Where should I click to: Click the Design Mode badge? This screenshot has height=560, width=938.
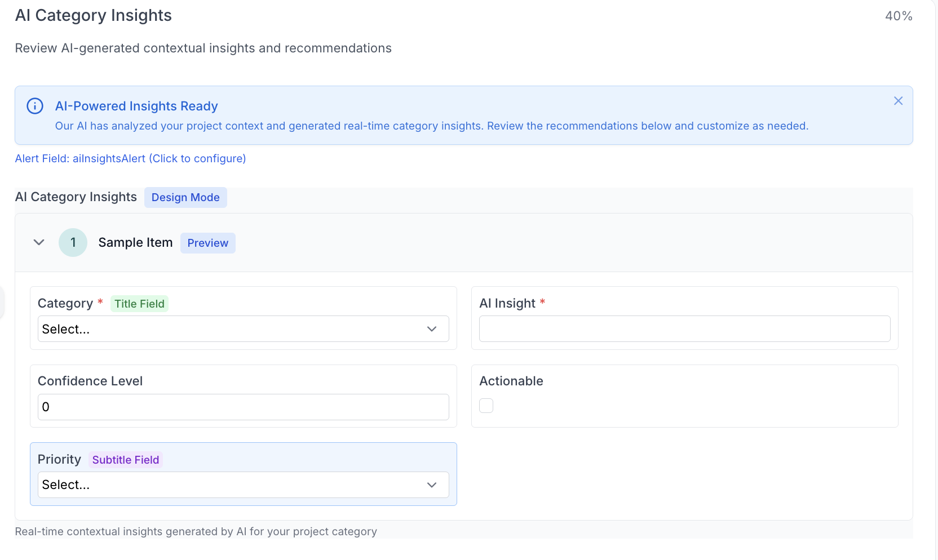point(185,197)
